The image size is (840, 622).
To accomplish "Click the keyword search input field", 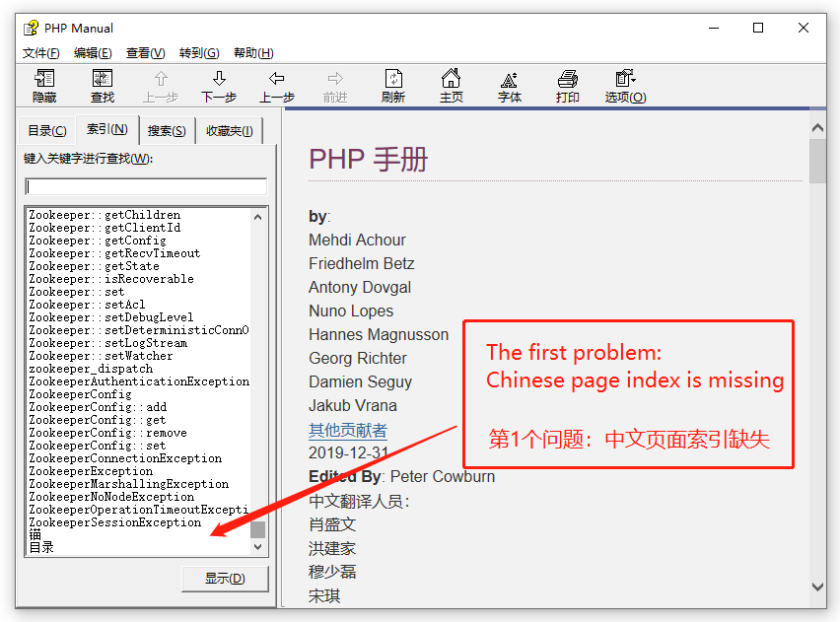I will [x=146, y=186].
